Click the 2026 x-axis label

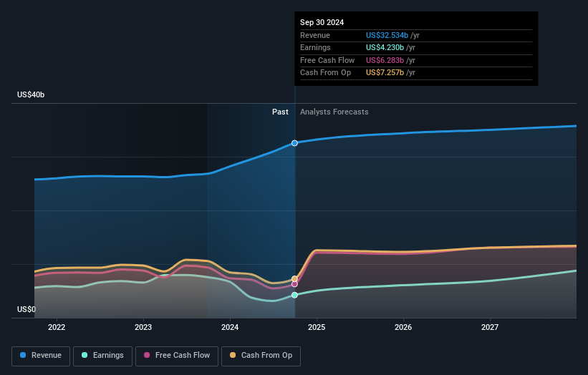click(403, 327)
